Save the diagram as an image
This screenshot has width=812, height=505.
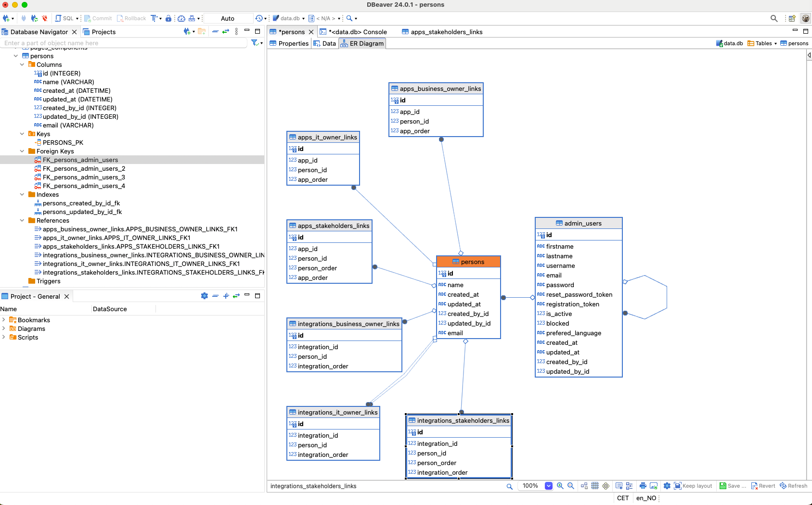653,486
